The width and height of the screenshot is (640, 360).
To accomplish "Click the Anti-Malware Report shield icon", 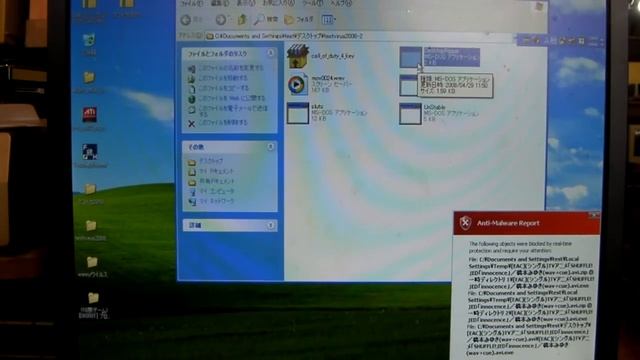I will click(465, 223).
